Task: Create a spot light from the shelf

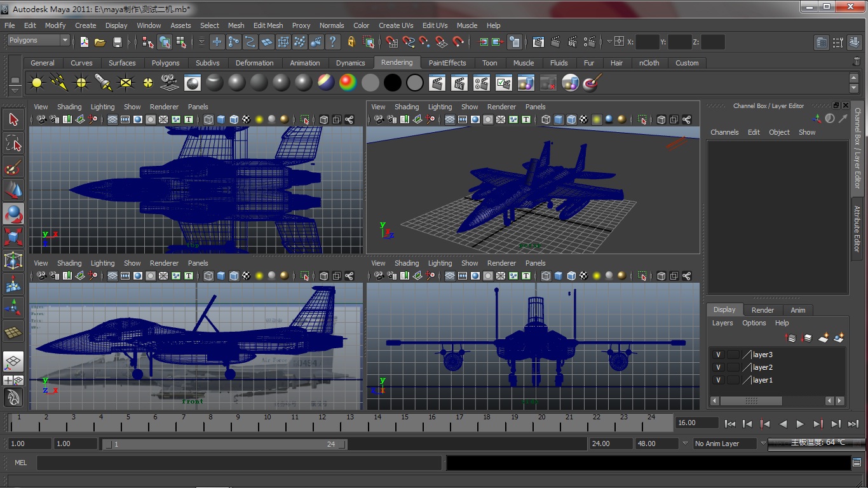Action: point(103,83)
